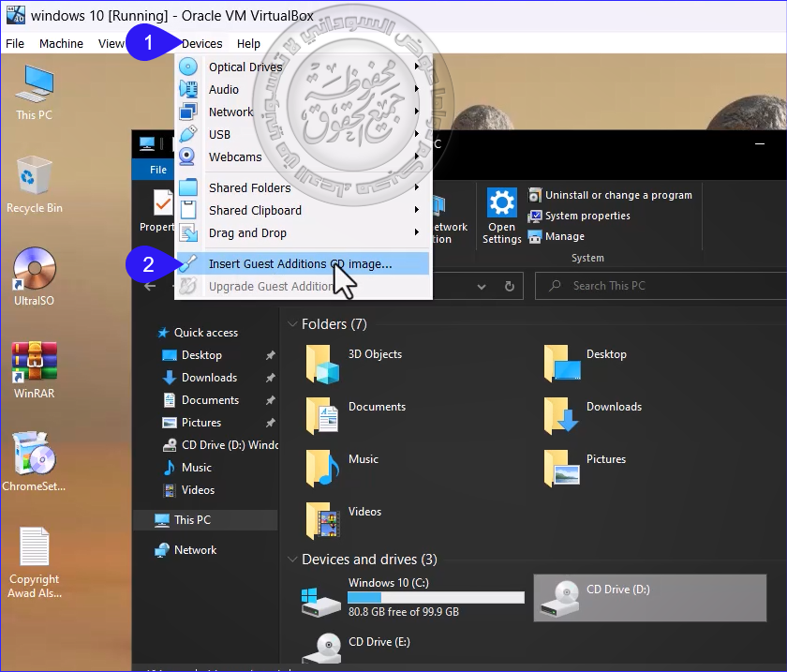Viewport: 787px width, 672px height.
Task: Collapse the Devices and drives section
Action: [291, 560]
